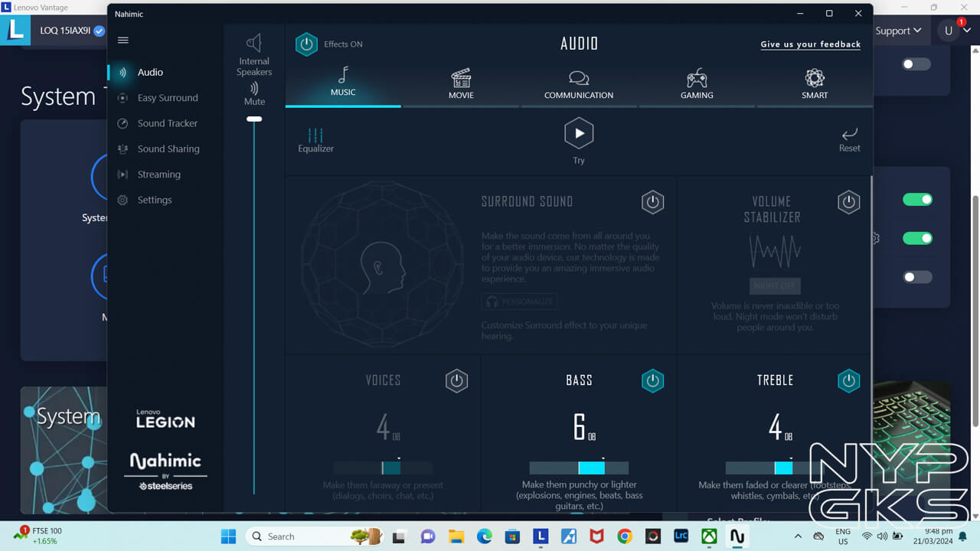This screenshot has height=551, width=980.
Task: Enable the Surround Sound effect
Action: (x=652, y=202)
